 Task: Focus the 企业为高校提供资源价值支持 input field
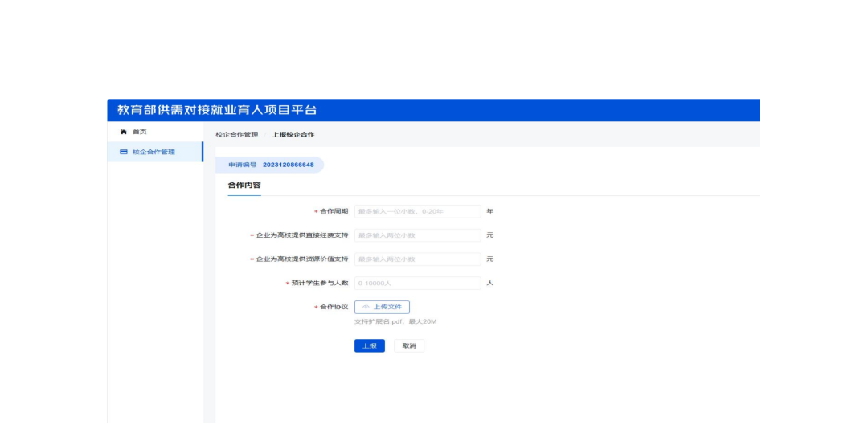pyautogui.click(x=417, y=259)
